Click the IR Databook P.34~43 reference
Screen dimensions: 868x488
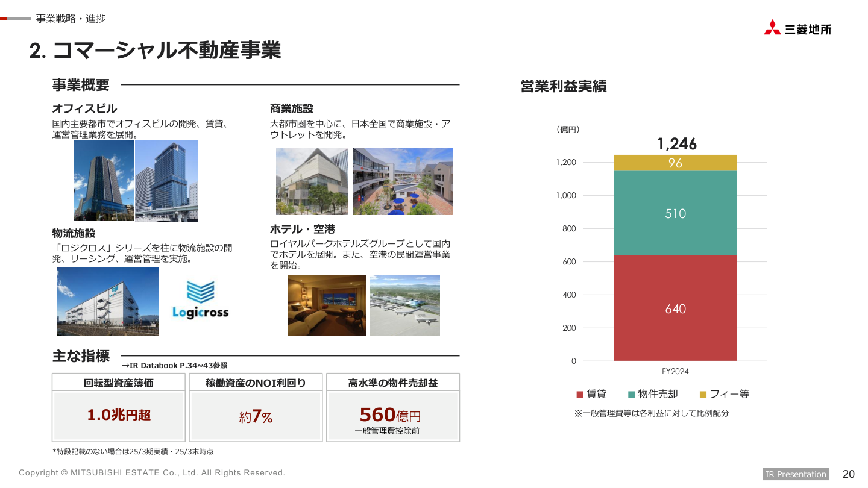click(x=175, y=366)
